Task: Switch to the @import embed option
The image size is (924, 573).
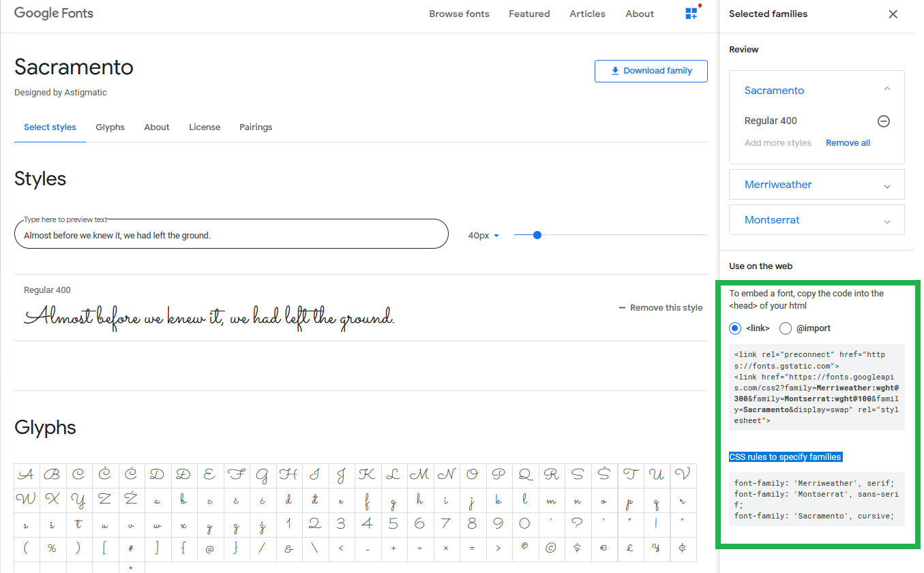Action: (x=786, y=328)
